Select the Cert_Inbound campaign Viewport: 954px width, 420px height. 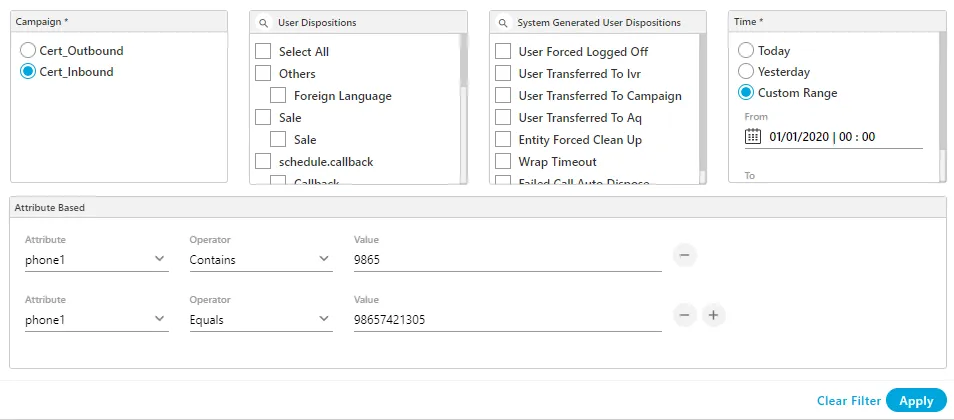click(x=28, y=72)
